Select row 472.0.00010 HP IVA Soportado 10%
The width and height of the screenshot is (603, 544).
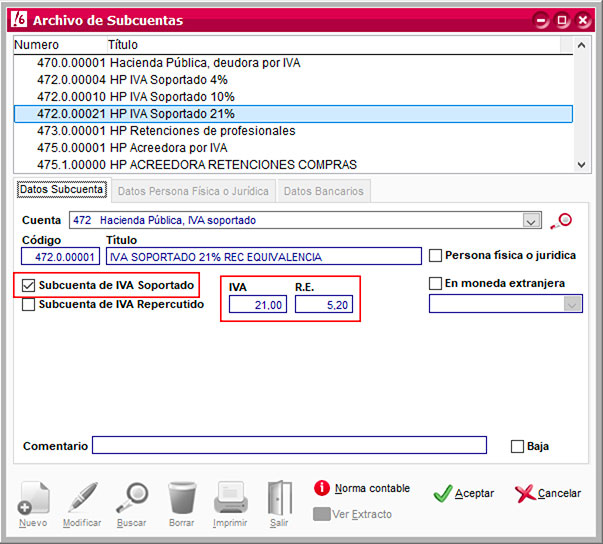tap(293, 97)
